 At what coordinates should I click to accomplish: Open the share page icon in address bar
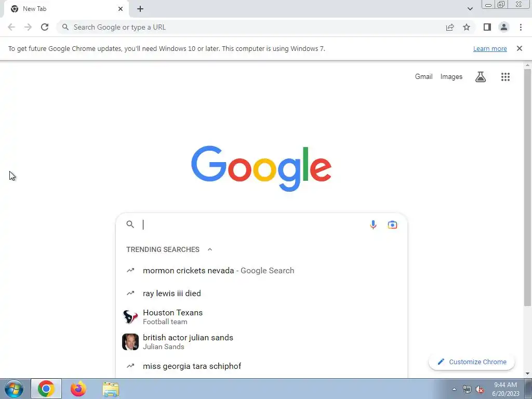450,27
